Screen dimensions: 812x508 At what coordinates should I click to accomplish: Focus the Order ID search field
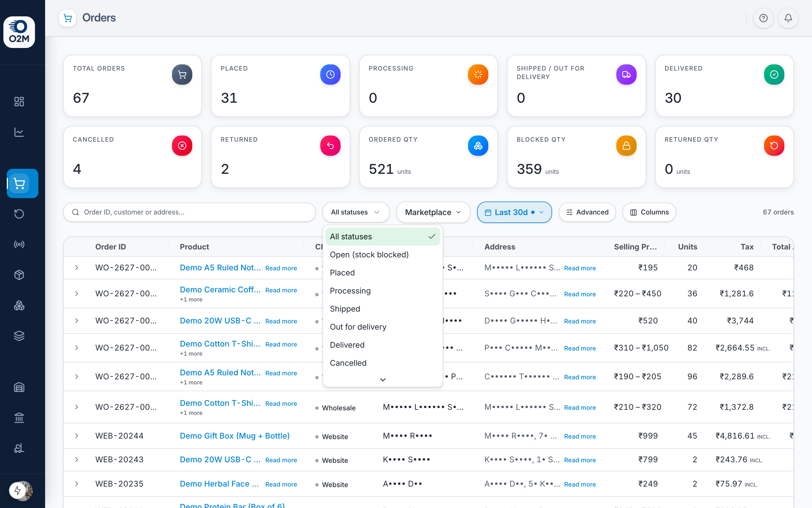click(189, 212)
